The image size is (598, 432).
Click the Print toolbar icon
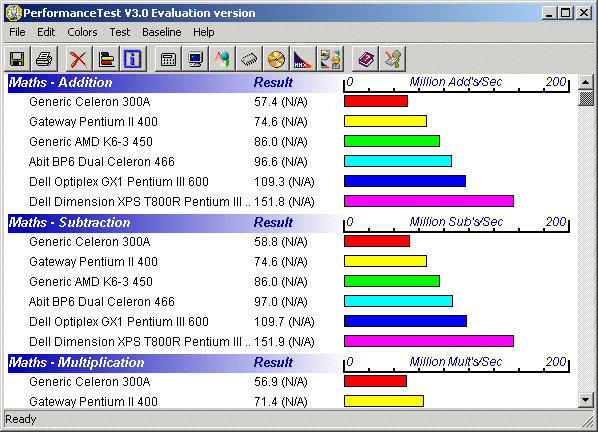point(44,59)
